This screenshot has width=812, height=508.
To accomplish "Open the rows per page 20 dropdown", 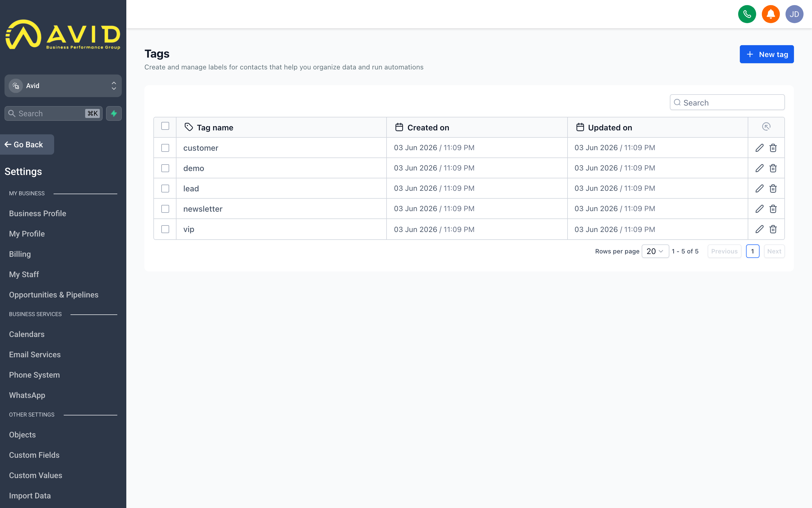I will tap(655, 251).
